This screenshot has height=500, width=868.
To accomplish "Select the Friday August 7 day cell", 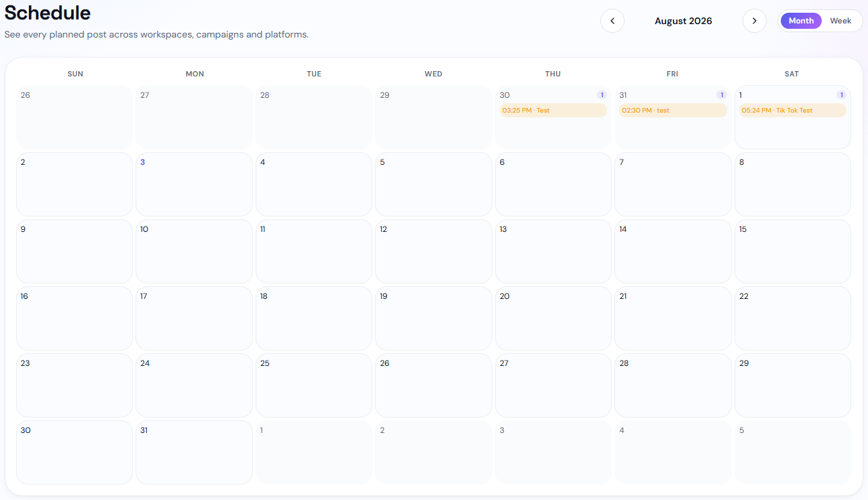I will point(673,184).
